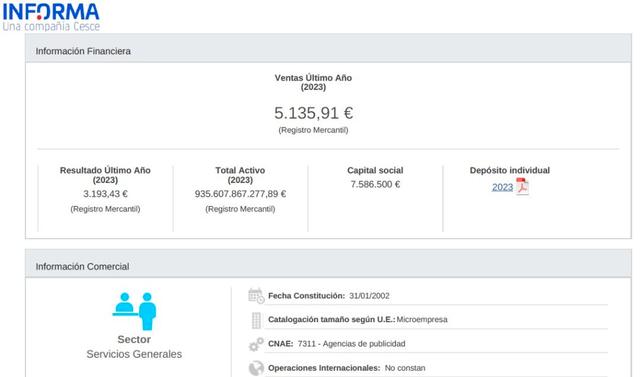The height and width of the screenshot is (377, 640).
Task: Click the No constan value
Action: pyautogui.click(x=405, y=368)
